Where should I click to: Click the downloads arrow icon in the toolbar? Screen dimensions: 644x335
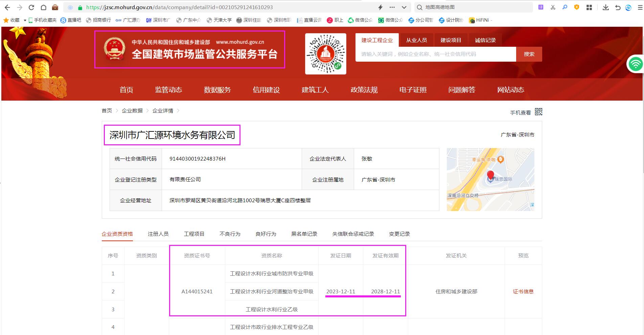pos(605,7)
